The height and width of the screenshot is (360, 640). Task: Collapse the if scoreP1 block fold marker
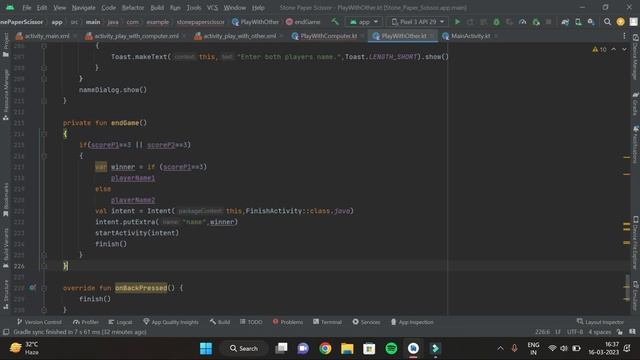44,156
